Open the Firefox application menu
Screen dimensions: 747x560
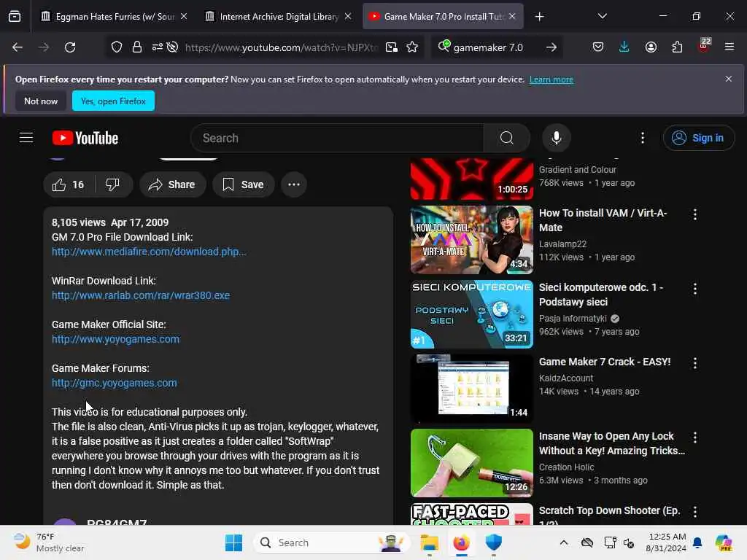[729, 47]
